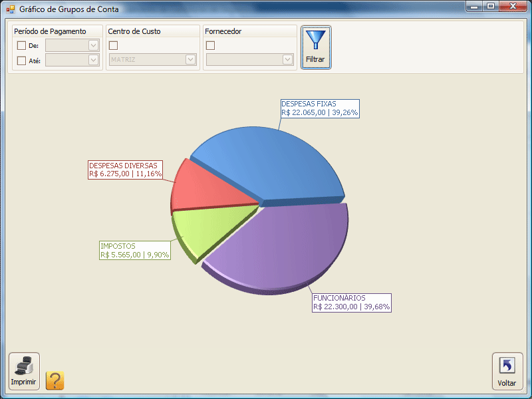Open help with the question mark icon

[55, 380]
